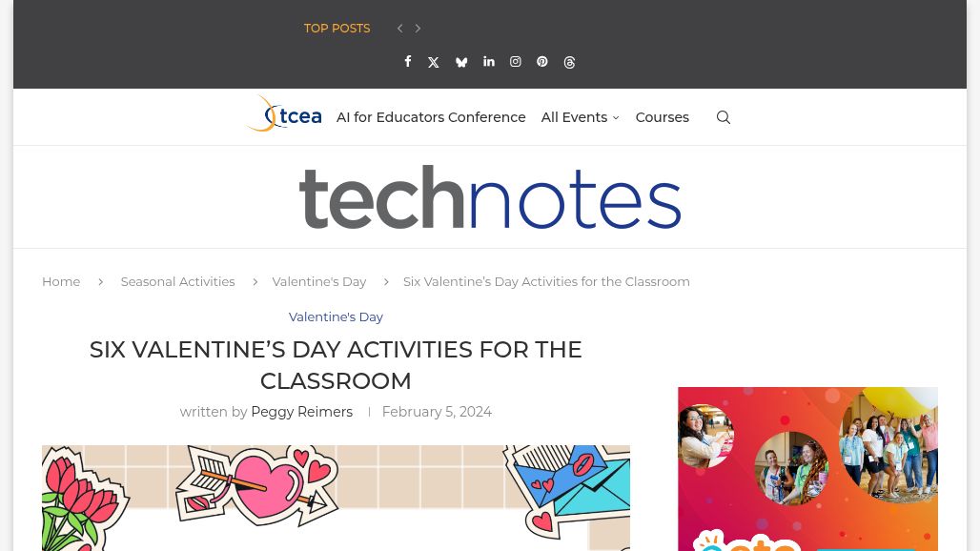
Task: Click the TCEA logo
Action: click(283, 114)
